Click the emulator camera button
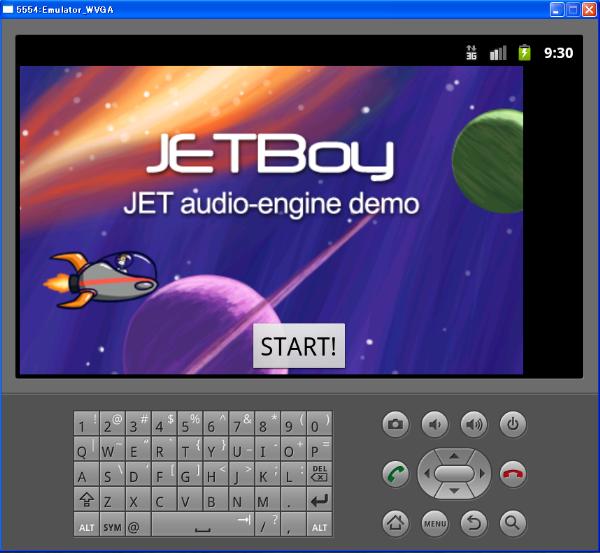600x553 pixels. click(395, 424)
